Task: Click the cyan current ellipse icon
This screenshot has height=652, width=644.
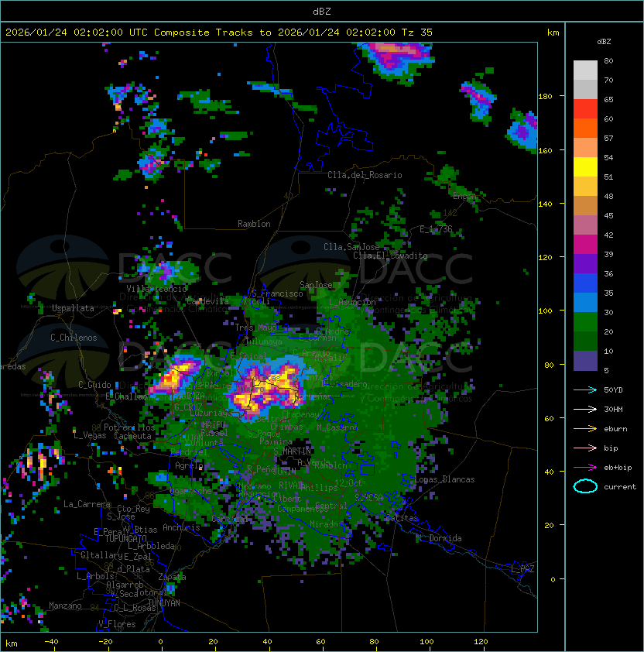Action: (585, 486)
